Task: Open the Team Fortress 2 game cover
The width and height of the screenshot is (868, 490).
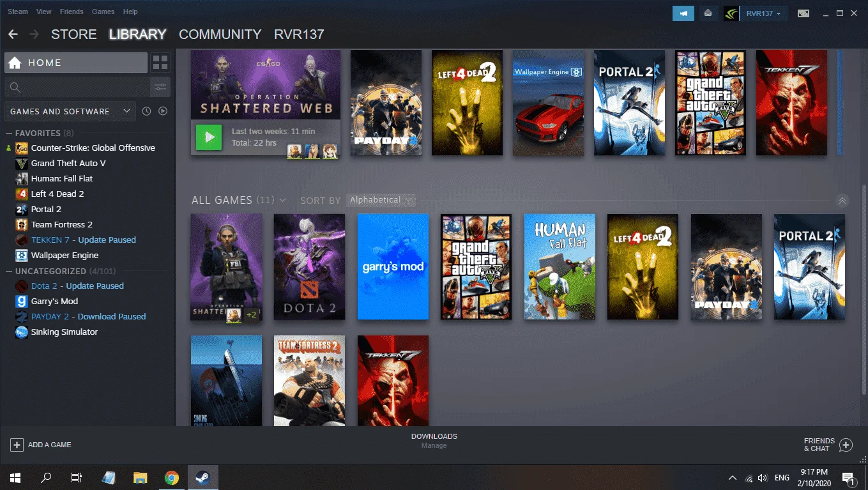Action: [x=310, y=381]
